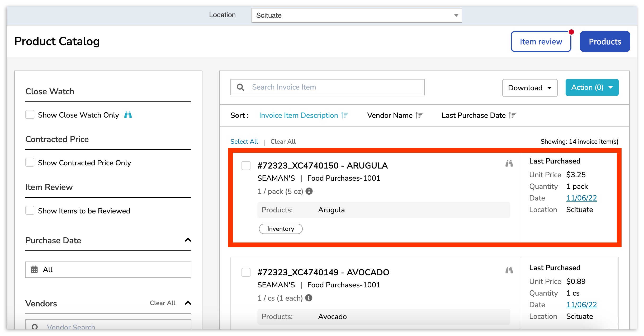Click the sort icon beside Last Purchase Date
This screenshot has width=644, height=336.
(x=512, y=115)
